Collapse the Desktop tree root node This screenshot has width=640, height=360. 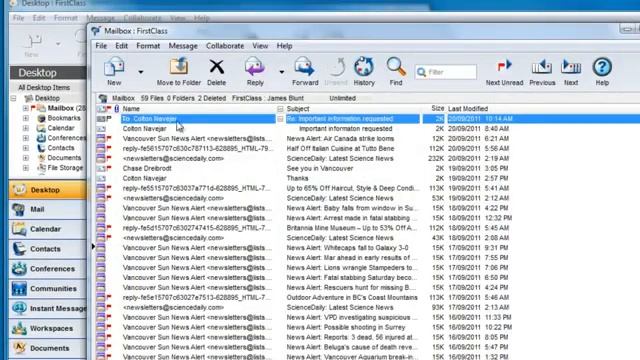pyautogui.click(x=13, y=98)
